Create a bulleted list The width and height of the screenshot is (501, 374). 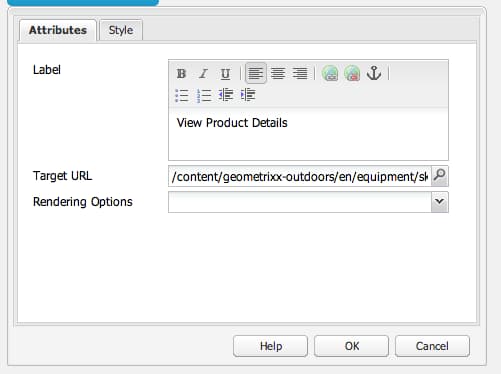click(x=182, y=95)
